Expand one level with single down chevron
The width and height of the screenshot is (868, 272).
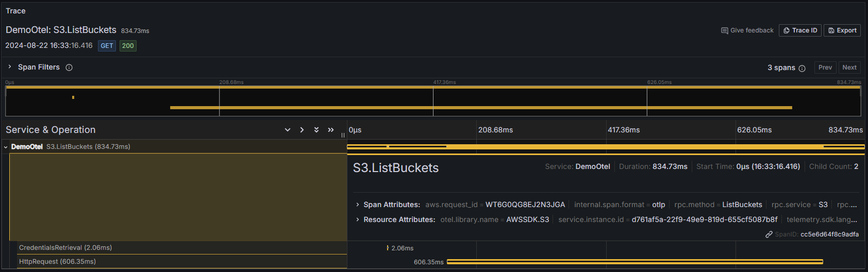point(288,130)
